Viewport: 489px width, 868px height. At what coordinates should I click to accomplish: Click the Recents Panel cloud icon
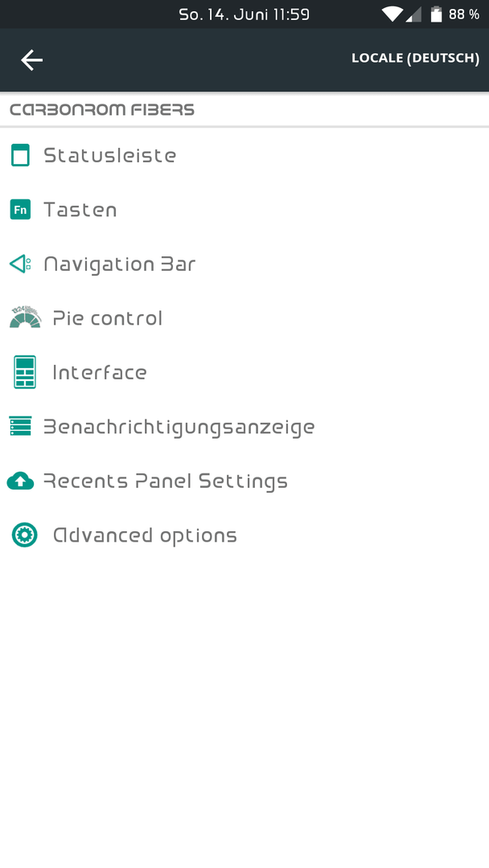(x=20, y=481)
